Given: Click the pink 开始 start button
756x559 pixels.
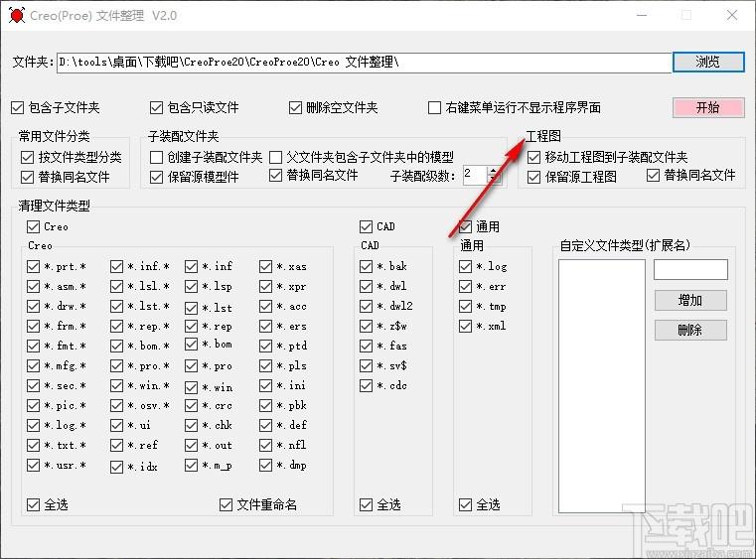Looking at the screenshot, I should pos(708,107).
